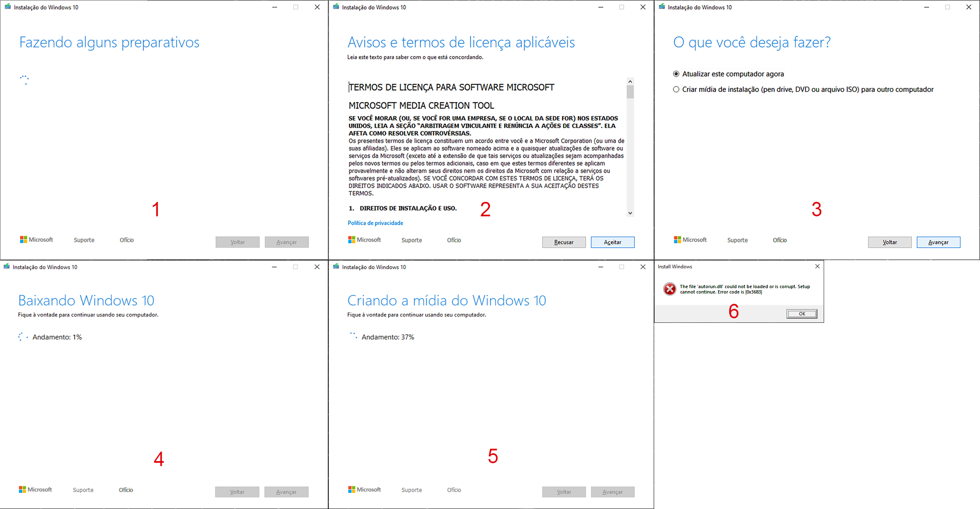Open Ofício link in the Baixando Windows 10 window

[126, 490]
